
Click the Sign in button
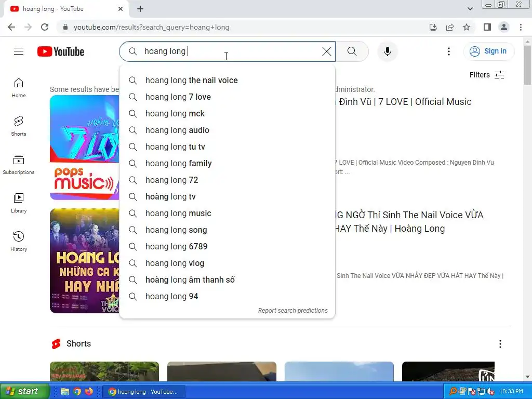coord(488,51)
